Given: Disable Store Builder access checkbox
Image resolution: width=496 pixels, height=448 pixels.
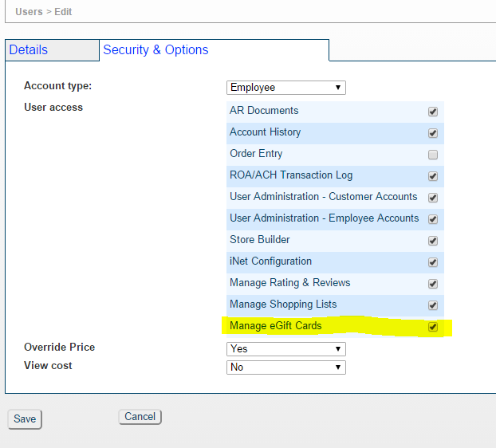Looking at the screenshot, I should (x=433, y=241).
